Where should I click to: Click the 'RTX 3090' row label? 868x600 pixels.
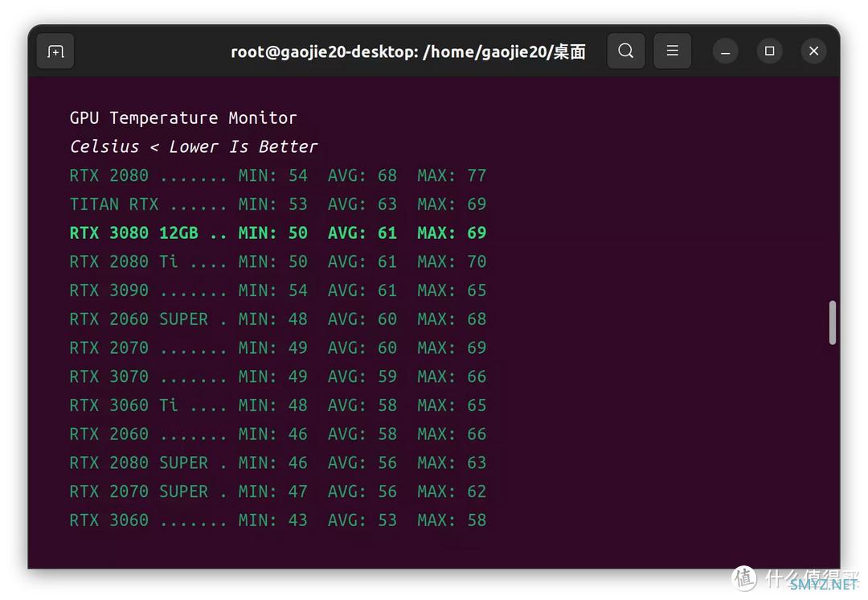pyautogui.click(x=109, y=290)
